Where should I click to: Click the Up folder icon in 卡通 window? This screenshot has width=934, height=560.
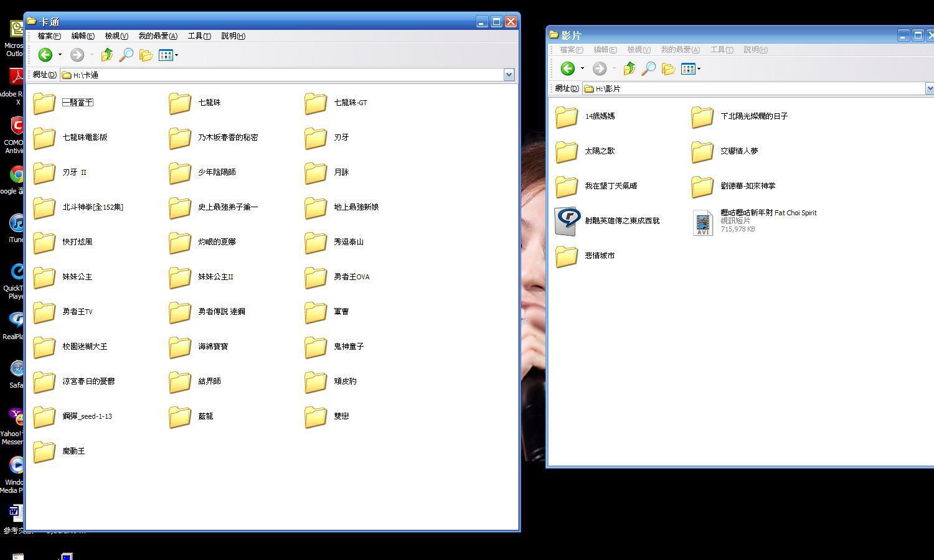pyautogui.click(x=107, y=55)
